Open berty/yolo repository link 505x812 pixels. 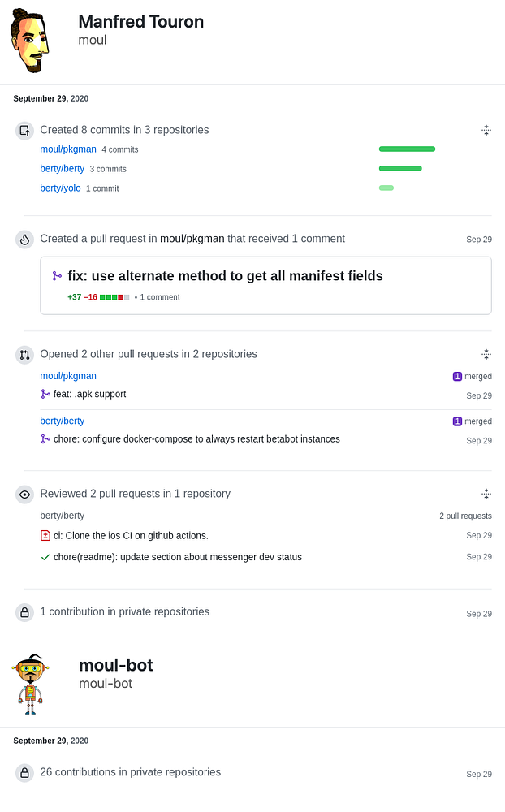(60, 188)
